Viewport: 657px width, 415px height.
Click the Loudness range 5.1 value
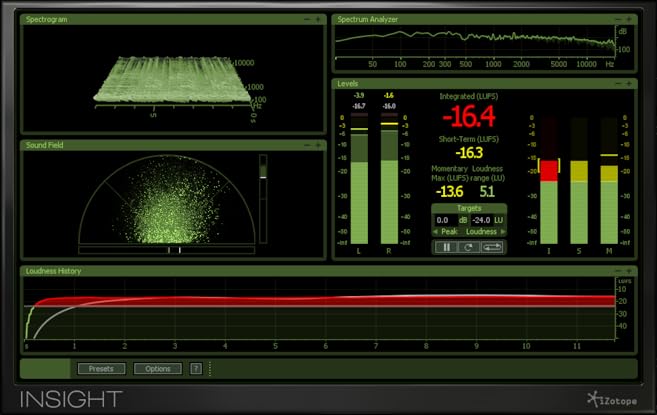487,192
